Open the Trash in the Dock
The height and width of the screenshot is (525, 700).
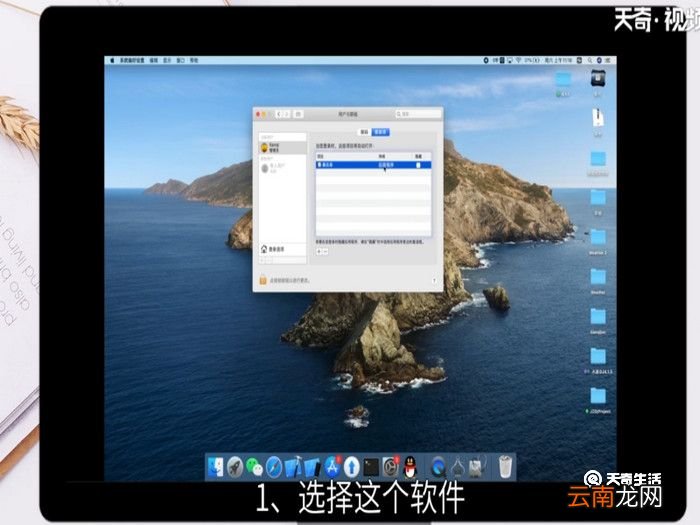tap(505, 467)
